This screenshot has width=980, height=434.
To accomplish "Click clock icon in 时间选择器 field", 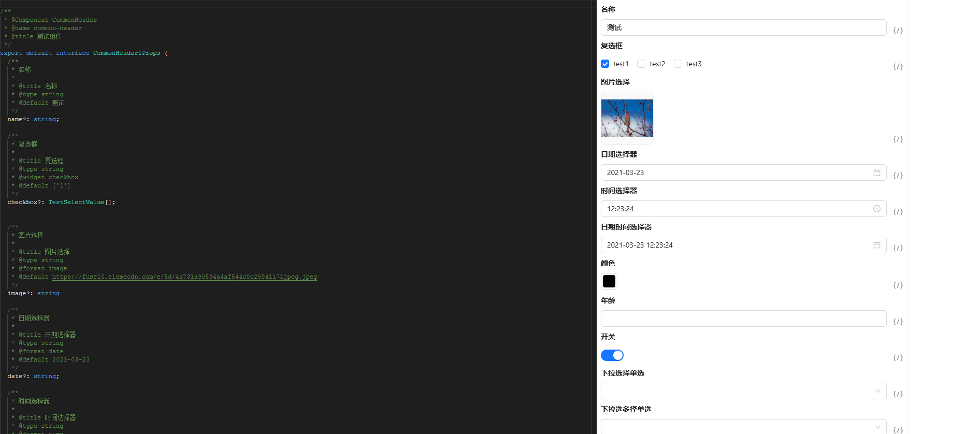I will [x=876, y=209].
